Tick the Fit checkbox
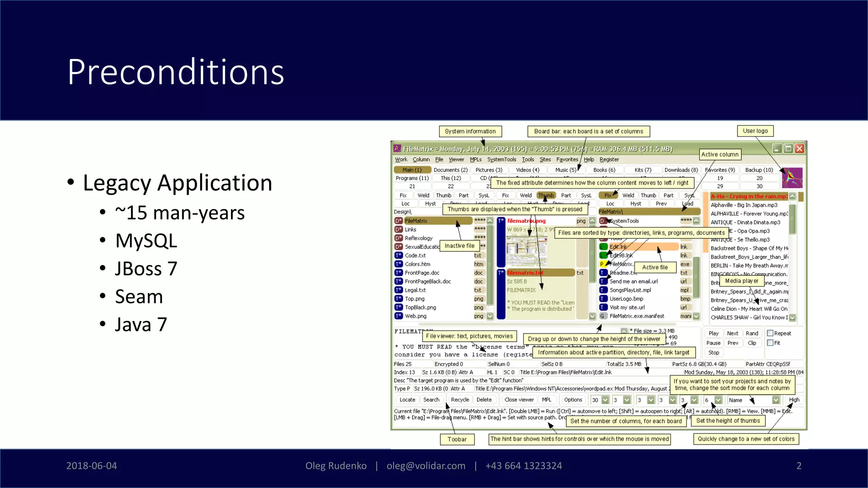This screenshot has height=488, width=868. (770, 343)
